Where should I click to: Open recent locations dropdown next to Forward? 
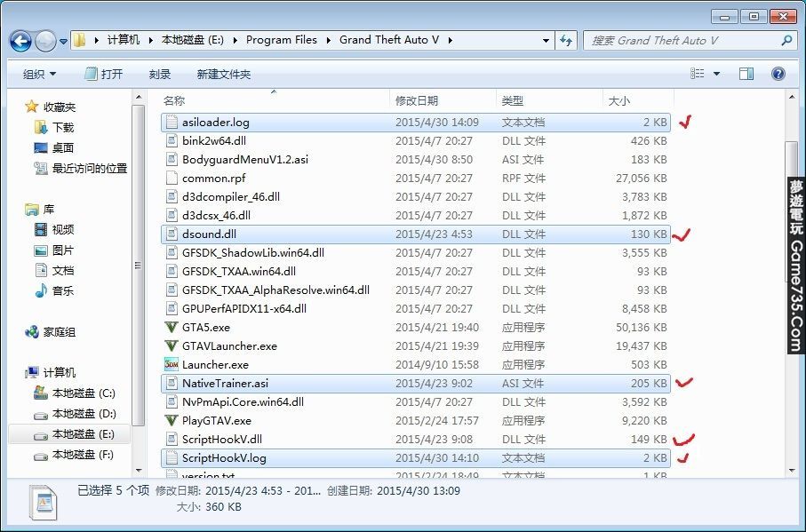(x=63, y=41)
